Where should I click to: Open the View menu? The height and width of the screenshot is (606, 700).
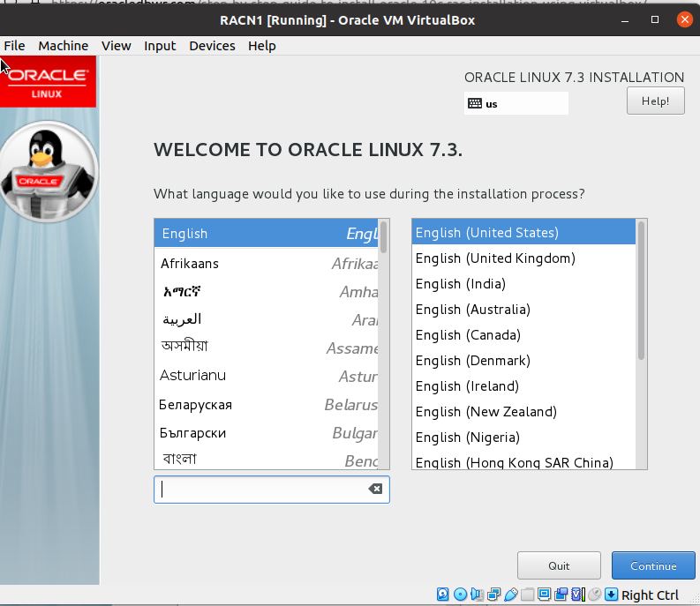116,46
